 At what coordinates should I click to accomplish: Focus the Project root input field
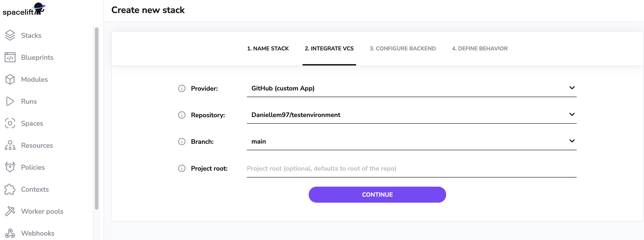(411, 169)
